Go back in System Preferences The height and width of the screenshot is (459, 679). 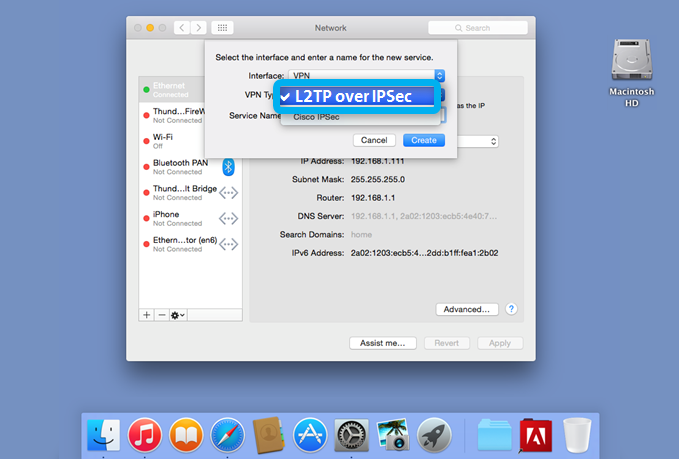[182, 28]
